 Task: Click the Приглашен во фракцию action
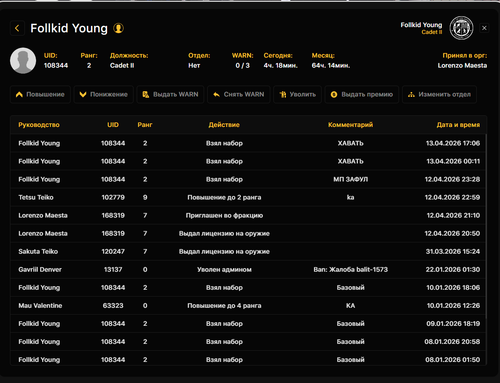point(224,215)
